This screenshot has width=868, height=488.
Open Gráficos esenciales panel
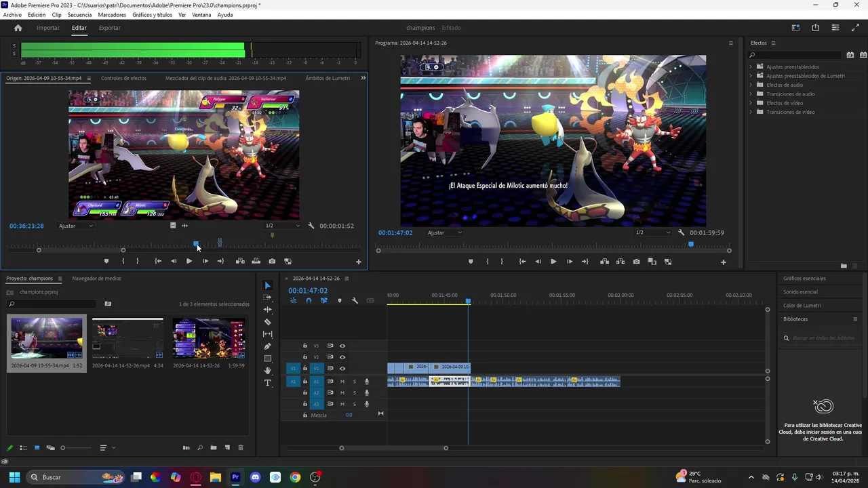point(804,278)
